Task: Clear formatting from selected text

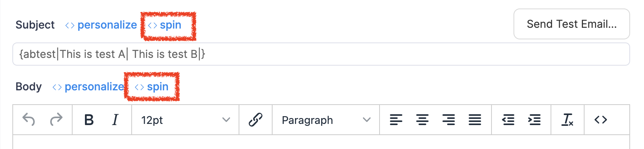Action: (x=568, y=120)
